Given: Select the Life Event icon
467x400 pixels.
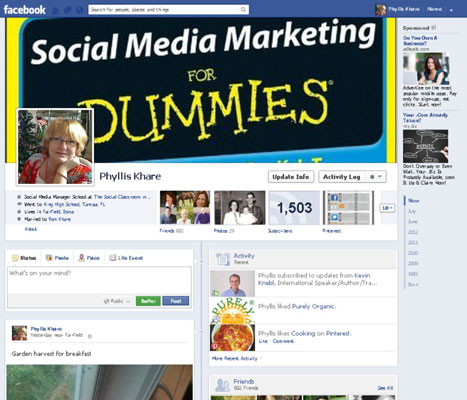Looking at the screenshot, I should point(113,258).
